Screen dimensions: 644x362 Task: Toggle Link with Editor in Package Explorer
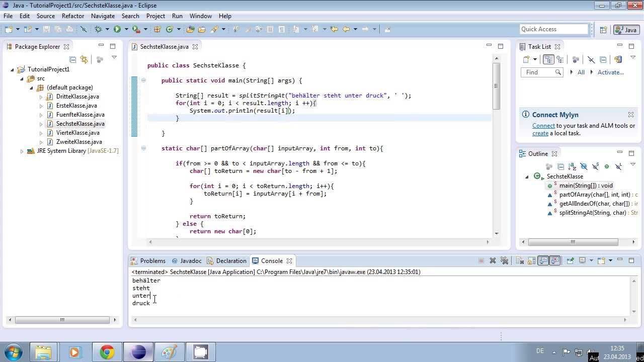click(x=84, y=59)
